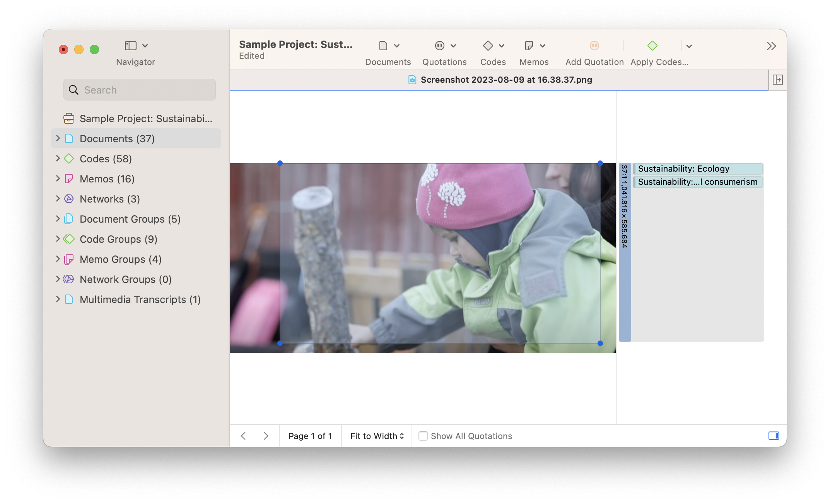Select Sustainability: anti-consumerism code tag
830x504 pixels.
tap(697, 182)
